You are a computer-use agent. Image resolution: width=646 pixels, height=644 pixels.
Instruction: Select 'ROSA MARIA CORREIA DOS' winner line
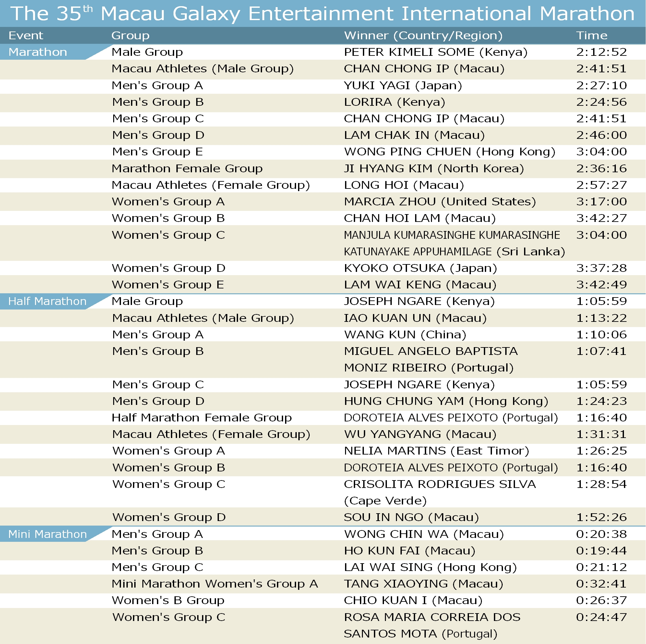pos(432,617)
